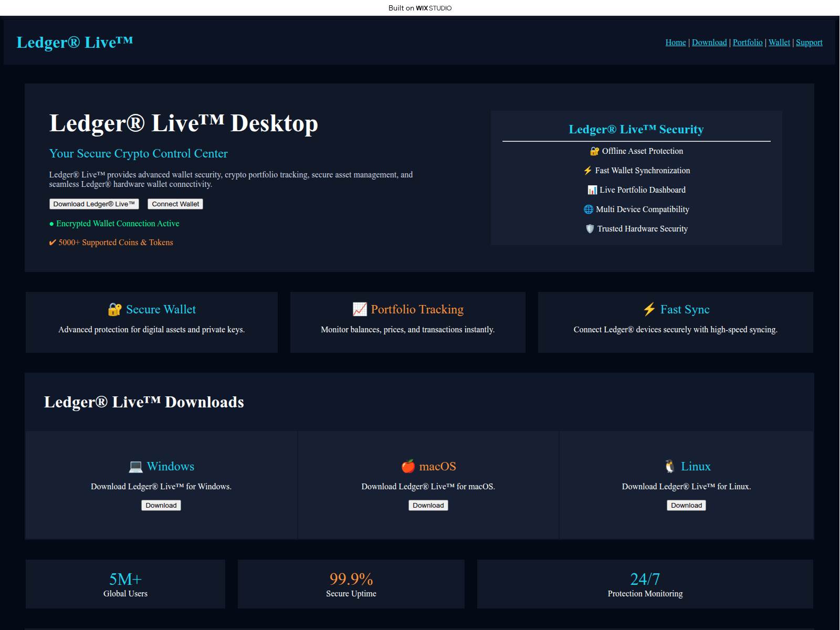Click the Linux download card title
840x630 pixels.
pyautogui.click(x=696, y=467)
